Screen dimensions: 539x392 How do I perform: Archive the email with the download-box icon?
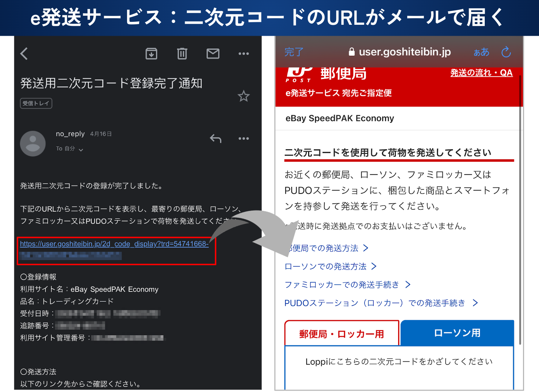(152, 54)
